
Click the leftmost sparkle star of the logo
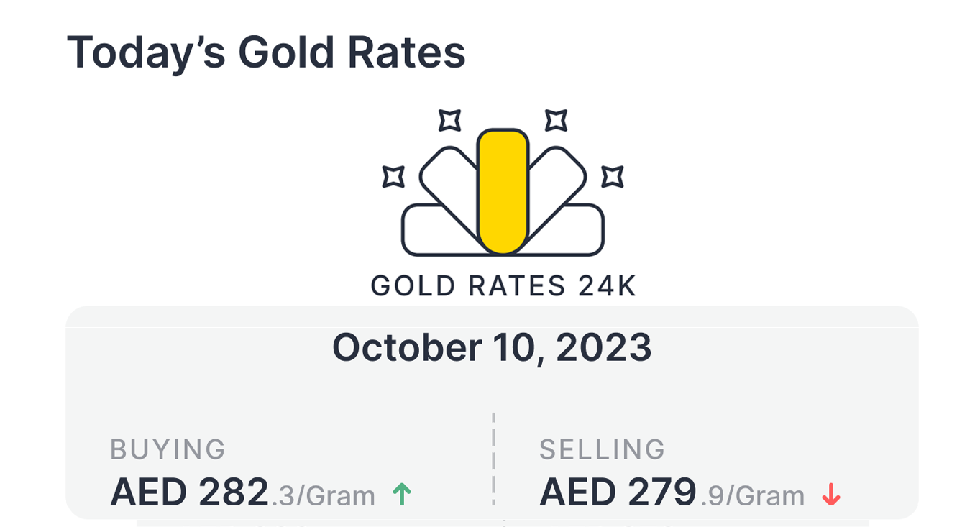pyautogui.click(x=393, y=176)
